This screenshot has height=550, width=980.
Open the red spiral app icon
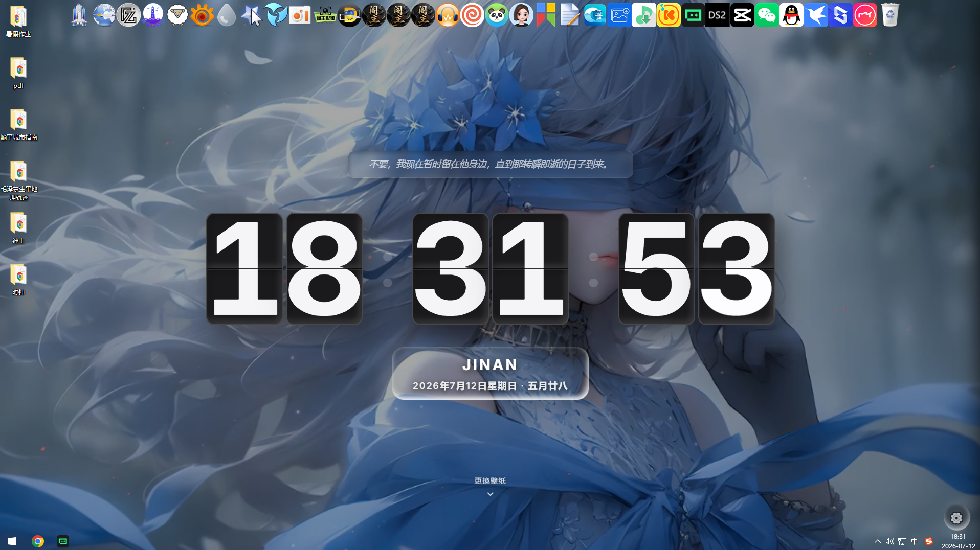[x=472, y=15]
